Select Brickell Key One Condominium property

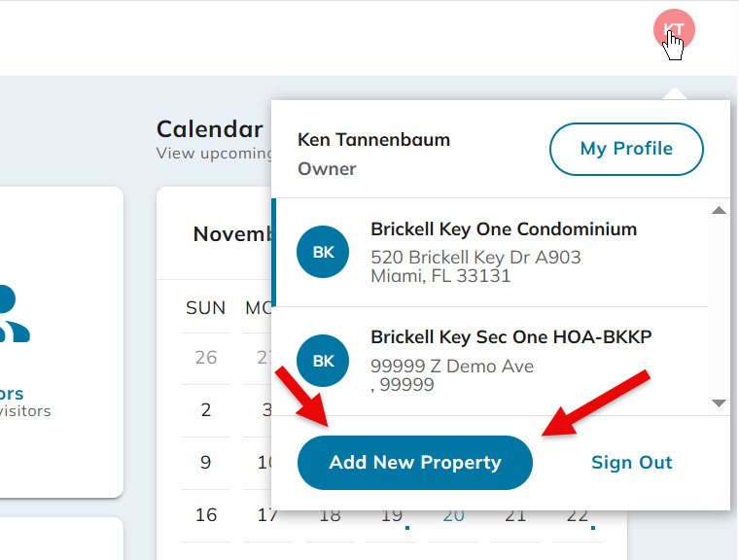(504, 230)
